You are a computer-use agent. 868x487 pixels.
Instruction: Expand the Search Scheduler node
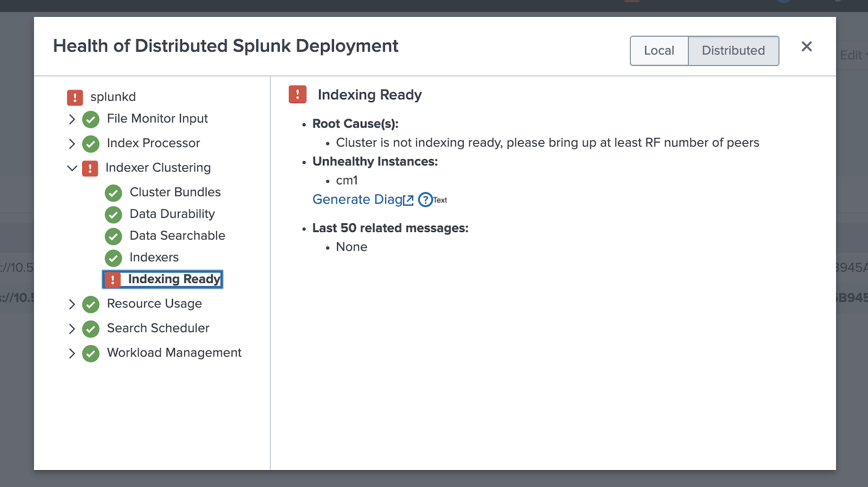72,329
